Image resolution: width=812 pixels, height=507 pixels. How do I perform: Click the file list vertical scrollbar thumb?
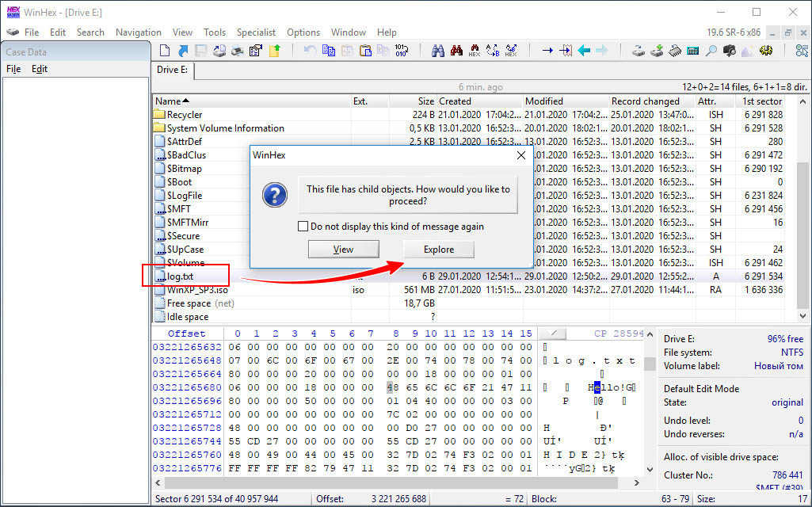click(x=802, y=235)
